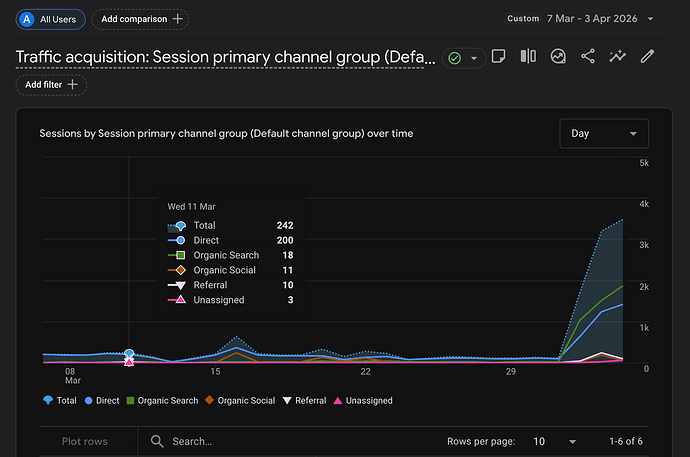Open the Rows per page dropdown
Image resolution: width=690 pixels, height=457 pixels.
(x=554, y=441)
